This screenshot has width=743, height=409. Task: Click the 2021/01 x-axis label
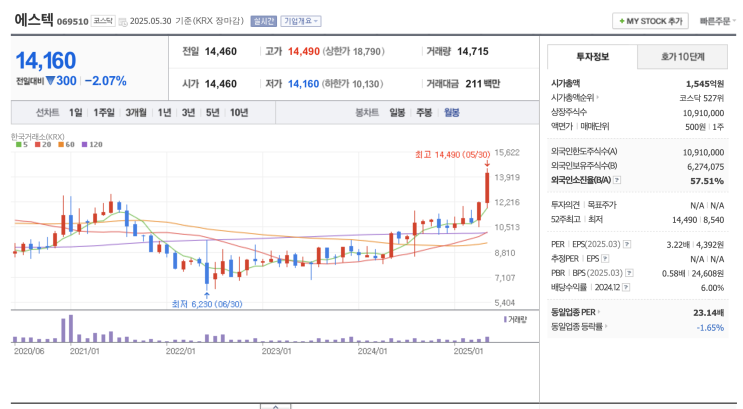(84, 351)
